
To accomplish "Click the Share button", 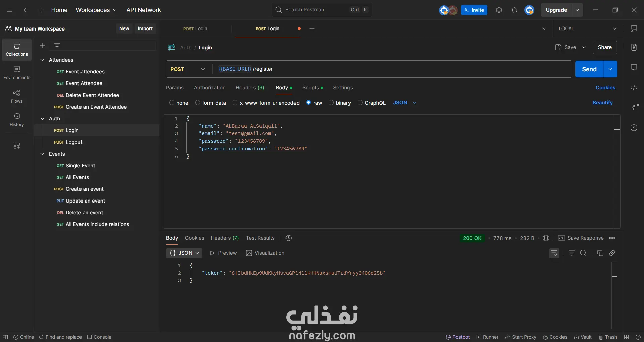I will click(x=605, y=47).
